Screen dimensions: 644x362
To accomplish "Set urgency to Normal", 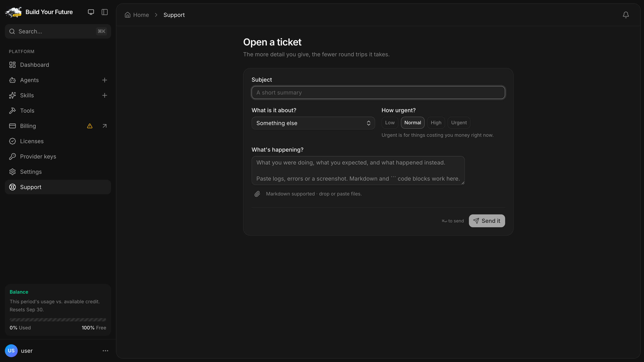I will point(413,123).
